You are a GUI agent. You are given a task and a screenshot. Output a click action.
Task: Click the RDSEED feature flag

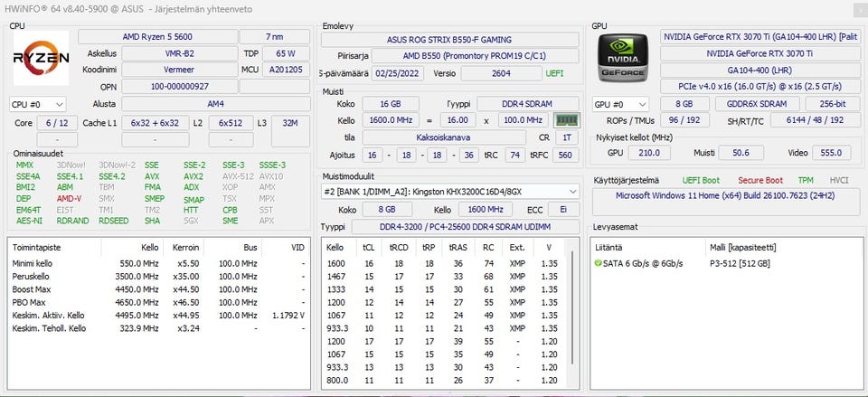point(114,221)
